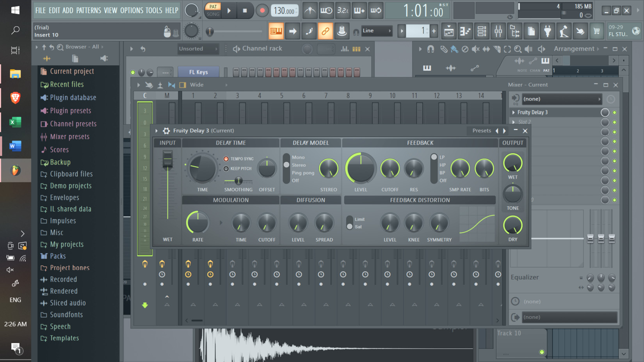This screenshot has width=644, height=362.
Task: Open Channel rack graph editor icon
Action: click(x=345, y=49)
